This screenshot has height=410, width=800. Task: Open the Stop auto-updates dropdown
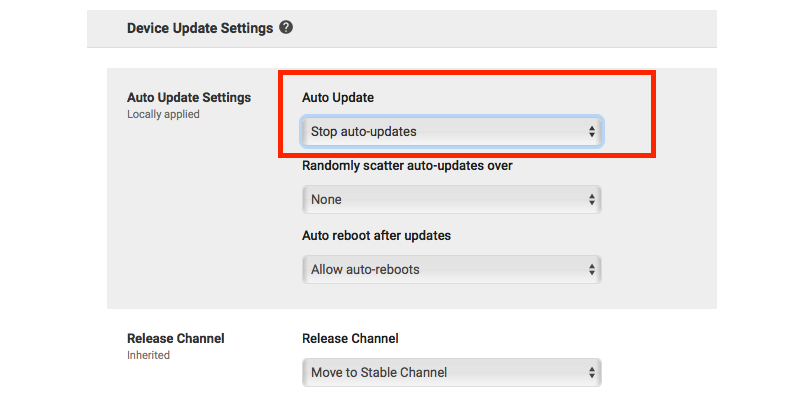(452, 132)
